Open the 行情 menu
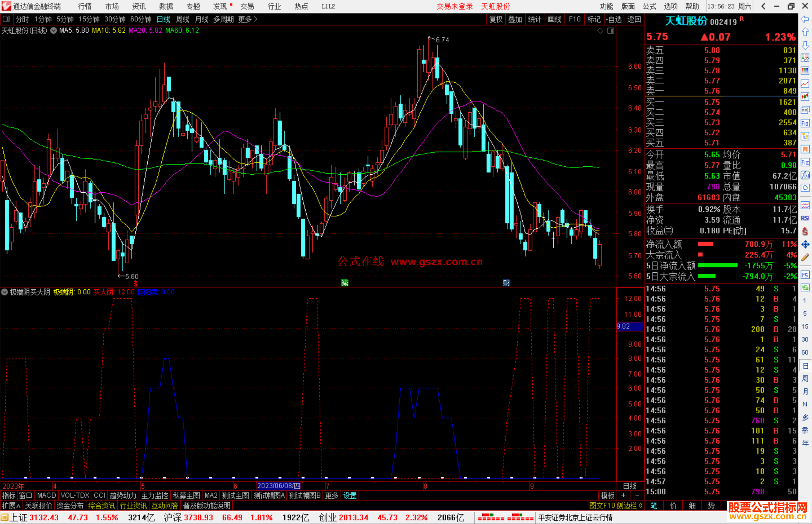The image size is (812, 524). coord(85,6)
